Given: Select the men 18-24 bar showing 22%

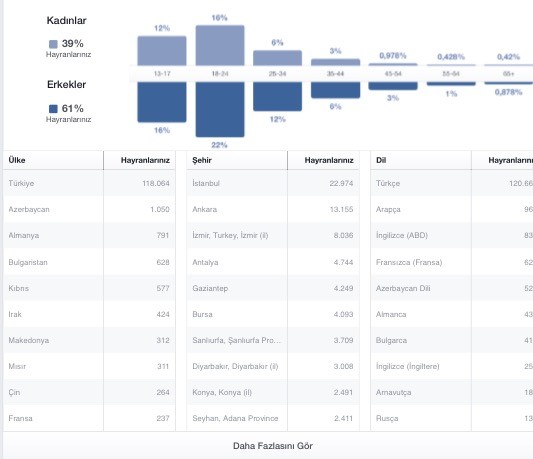Looking at the screenshot, I should click(x=220, y=109).
